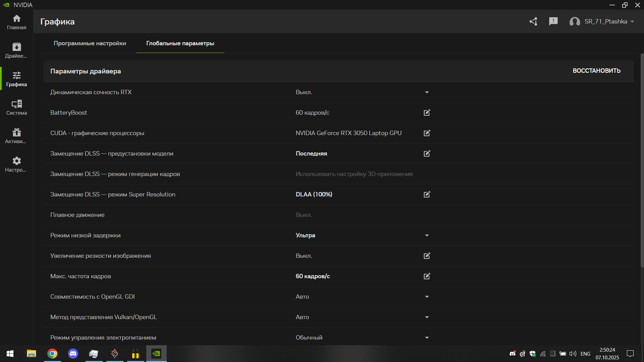
Task: Click the ВОССТАНОВИТЬ restore button
Action: pos(596,71)
